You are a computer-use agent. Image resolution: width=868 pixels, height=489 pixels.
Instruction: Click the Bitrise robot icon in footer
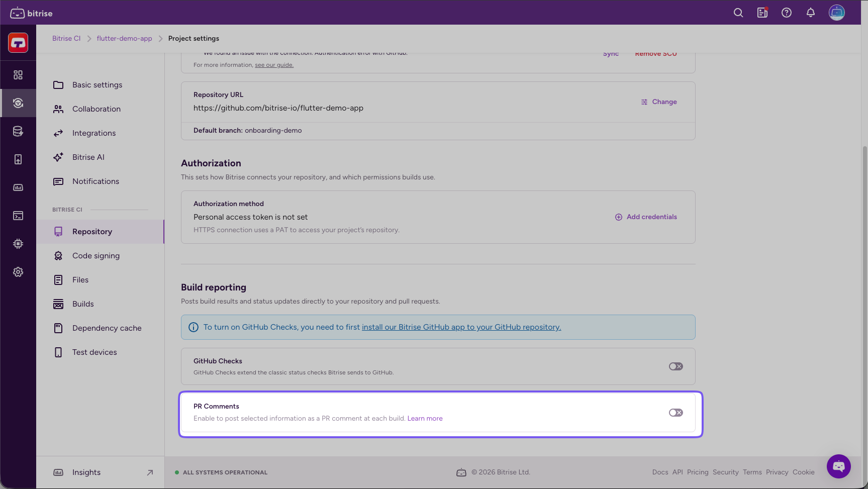tap(461, 472)
